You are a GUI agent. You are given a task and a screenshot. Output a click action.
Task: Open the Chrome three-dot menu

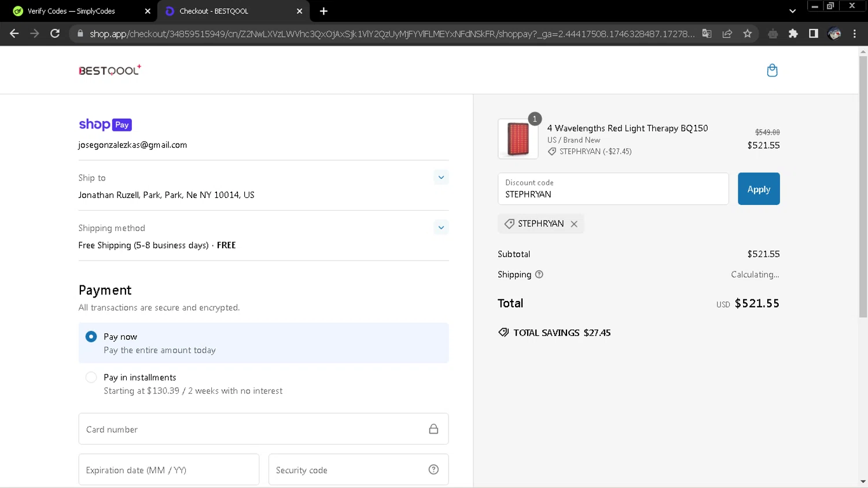point(855,34)
